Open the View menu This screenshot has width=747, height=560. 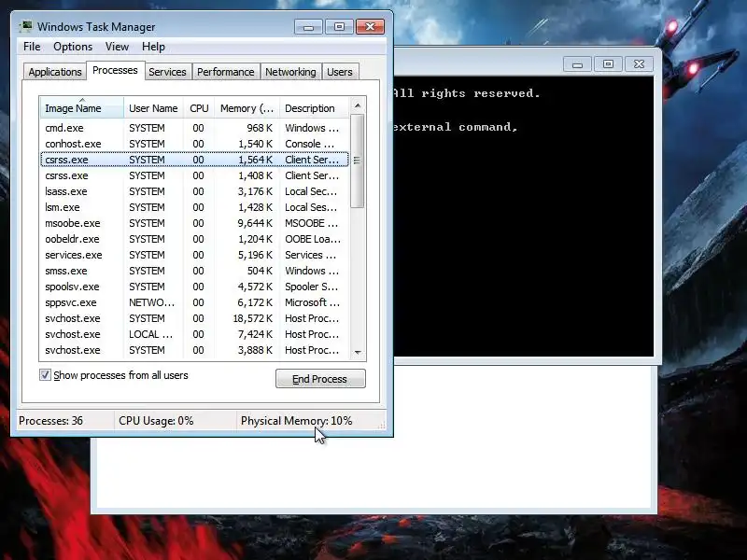click(117, 47)
